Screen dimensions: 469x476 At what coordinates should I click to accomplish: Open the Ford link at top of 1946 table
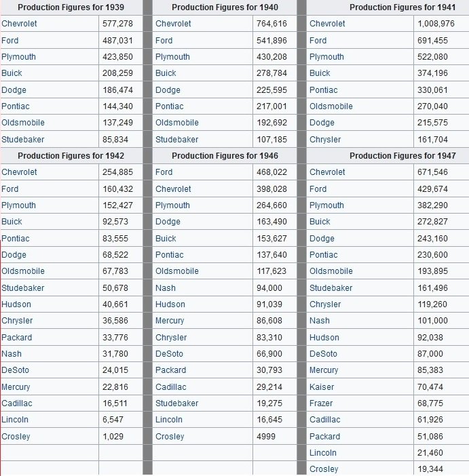[x=164, y=172]
